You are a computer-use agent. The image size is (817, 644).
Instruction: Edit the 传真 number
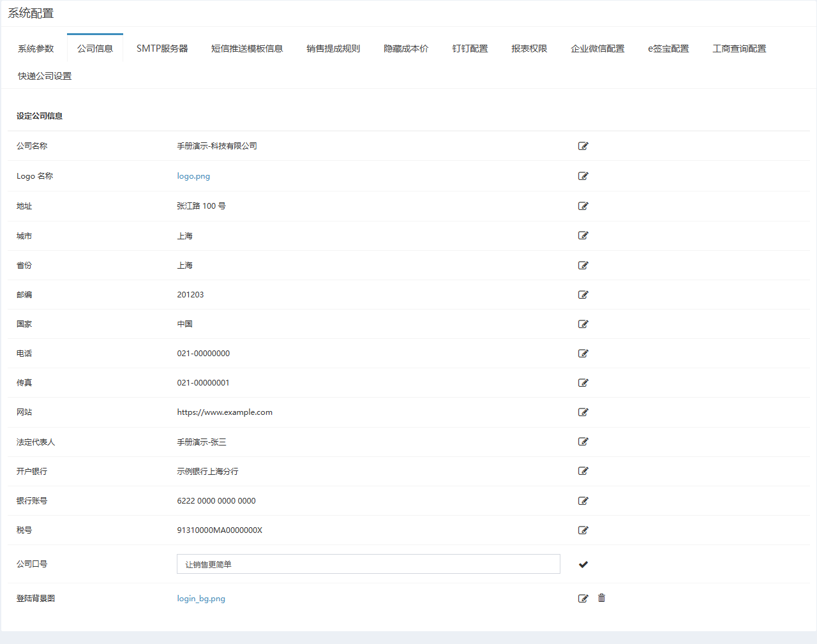point(583,383)
